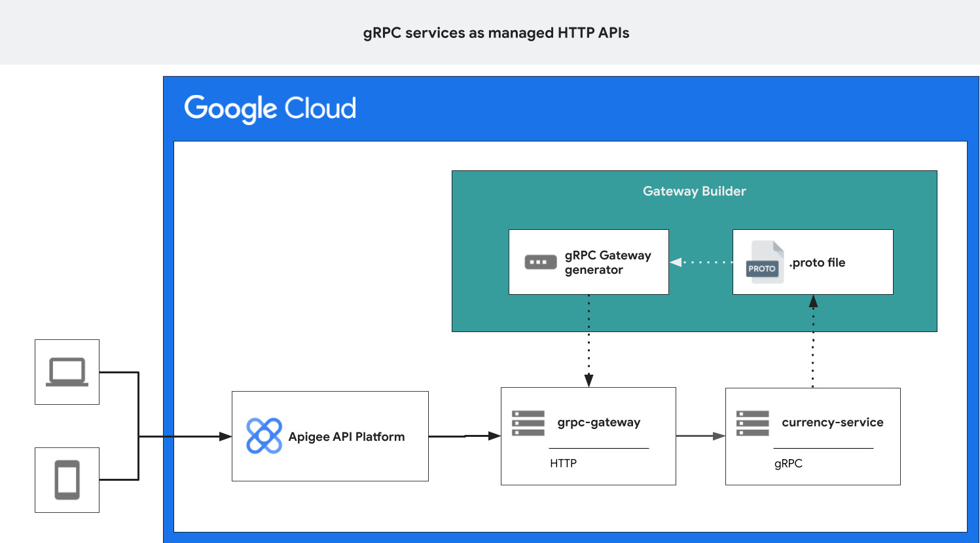Select the PROTO file icon
The image size is (980, 543).
(765, 262)
